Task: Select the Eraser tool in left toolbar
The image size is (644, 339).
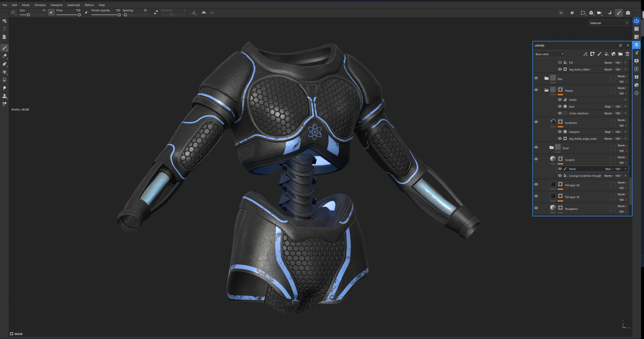Action: [x=5, y=56]
